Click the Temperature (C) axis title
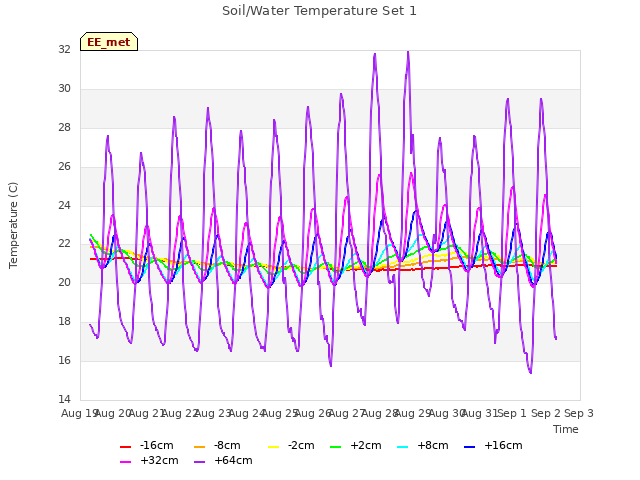 coord(13,225)
